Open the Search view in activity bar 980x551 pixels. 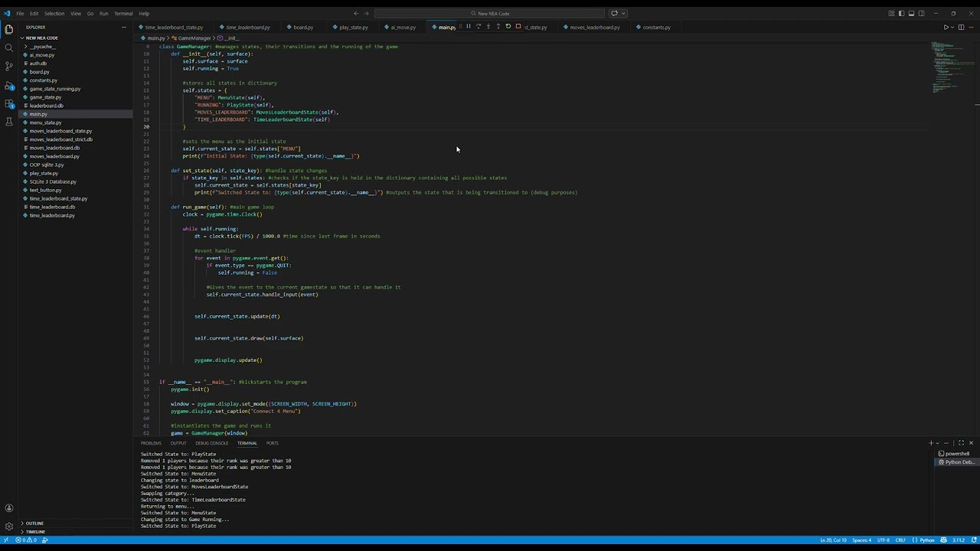(x=9, y=47)
